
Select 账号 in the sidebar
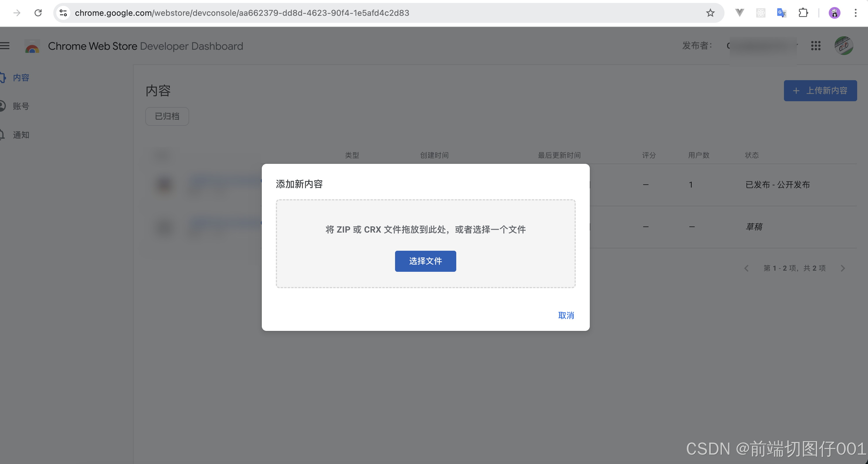(21, 106)
